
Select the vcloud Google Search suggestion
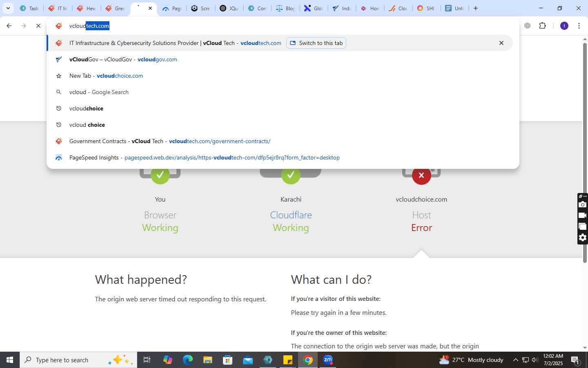pos(280,92)
